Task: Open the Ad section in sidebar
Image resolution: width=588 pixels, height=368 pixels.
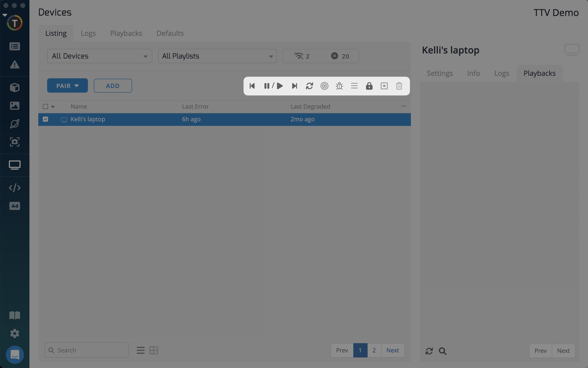Action: pyautogui.click(x=15, y=206)
